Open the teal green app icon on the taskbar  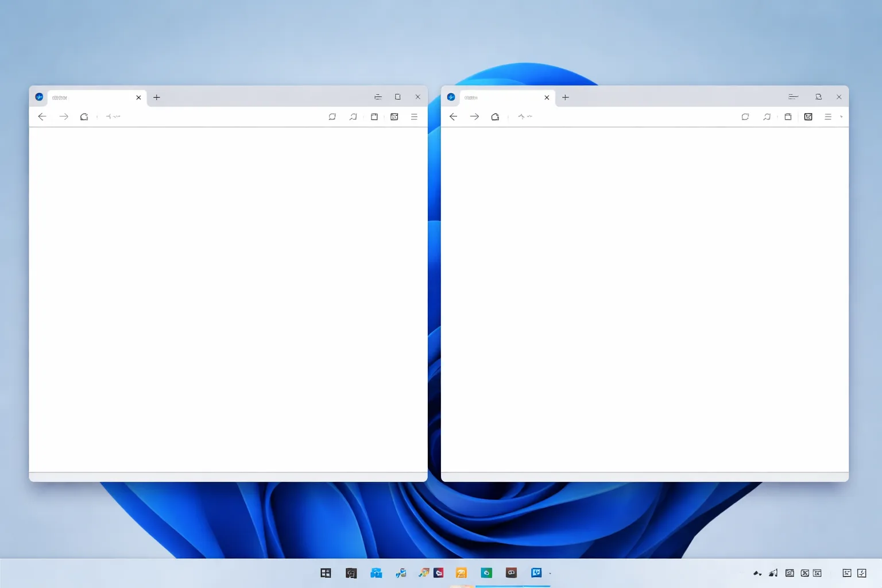tap(486, 573)
